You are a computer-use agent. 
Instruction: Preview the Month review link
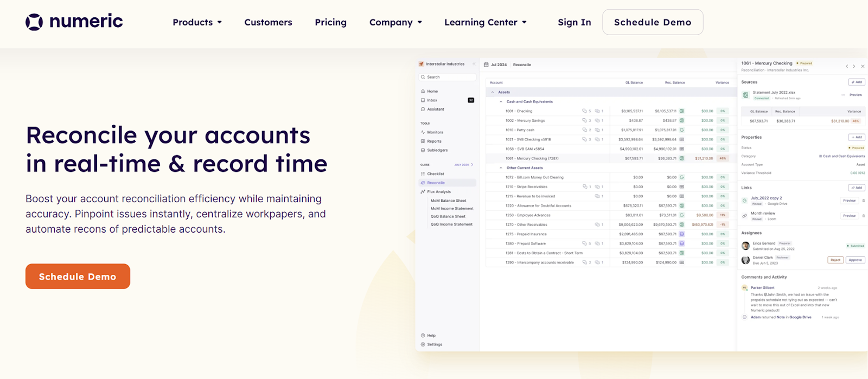point(849,216)
